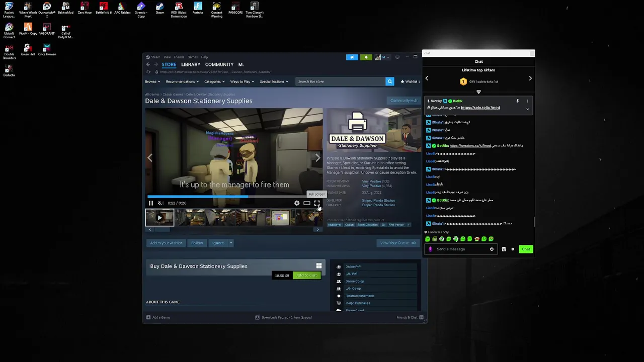Open the Where Winds Meet desktop icon

coord(28,10)
